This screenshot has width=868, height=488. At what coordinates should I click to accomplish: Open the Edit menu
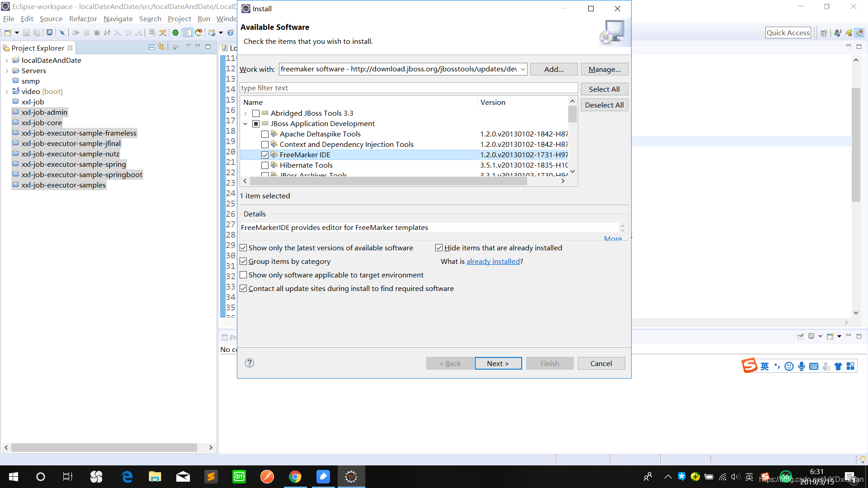coord(27,19)
